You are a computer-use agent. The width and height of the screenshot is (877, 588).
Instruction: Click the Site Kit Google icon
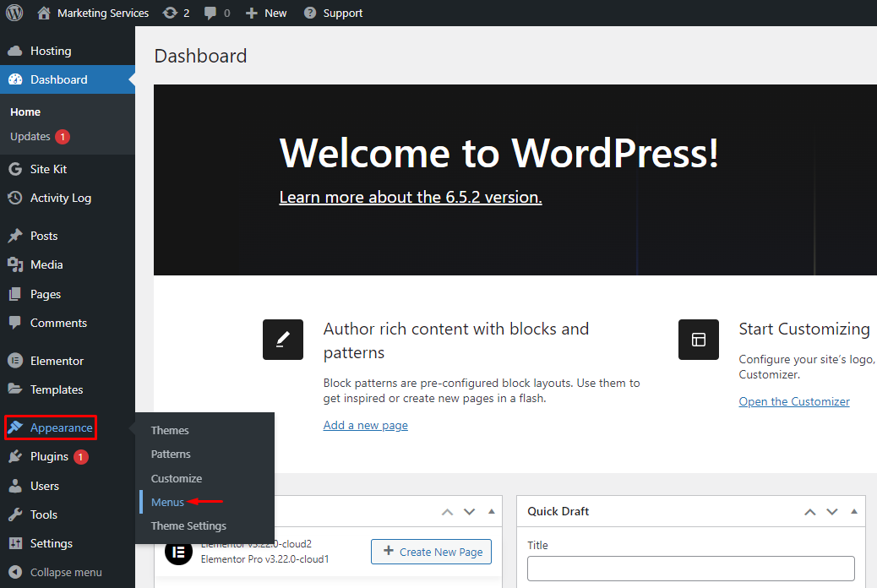(15, 169)
